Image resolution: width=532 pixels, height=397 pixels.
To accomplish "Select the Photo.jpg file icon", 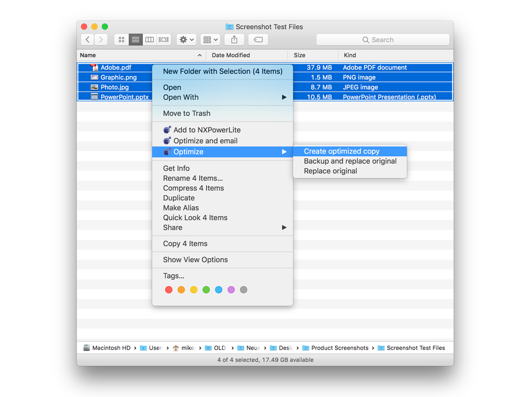I will tap(95, 87).
